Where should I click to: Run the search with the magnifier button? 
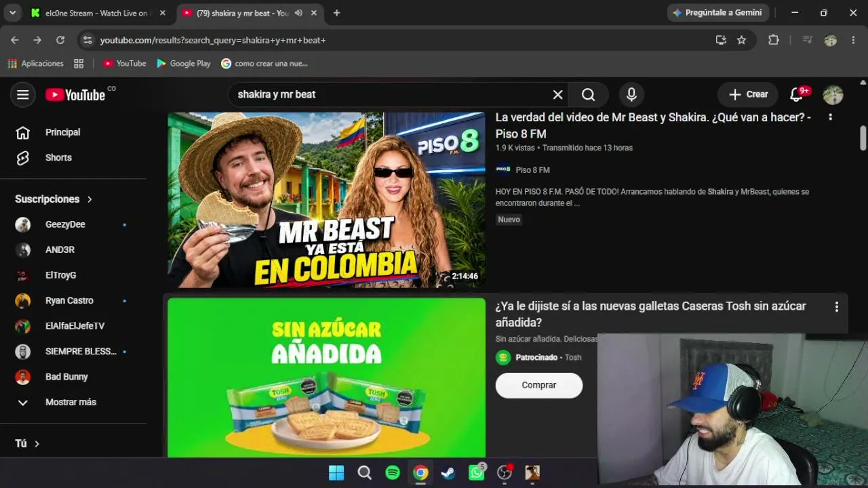(588, 95)
